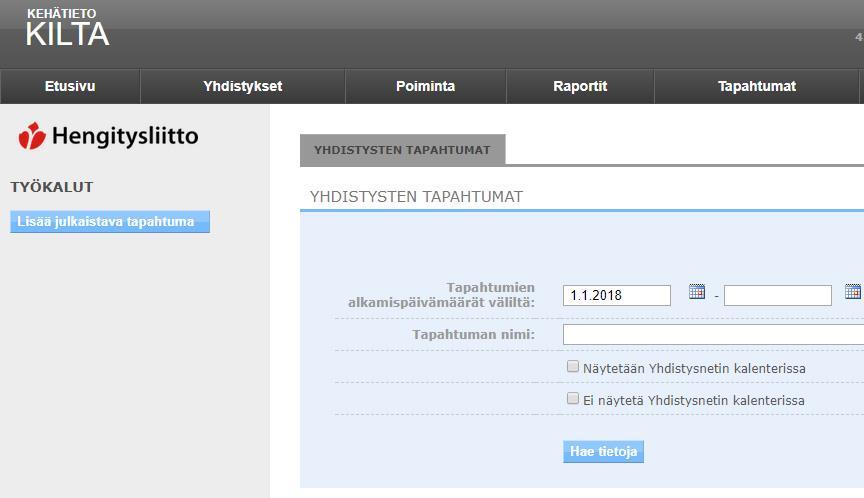This screenshot has width=864, height=498.
Task: Open calendar picker for end date
Action: pyautogui.click(x=852, y=291)
